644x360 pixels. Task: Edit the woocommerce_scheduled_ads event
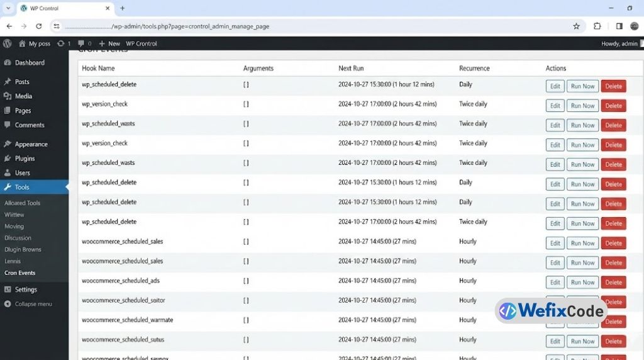click(555, 283)
